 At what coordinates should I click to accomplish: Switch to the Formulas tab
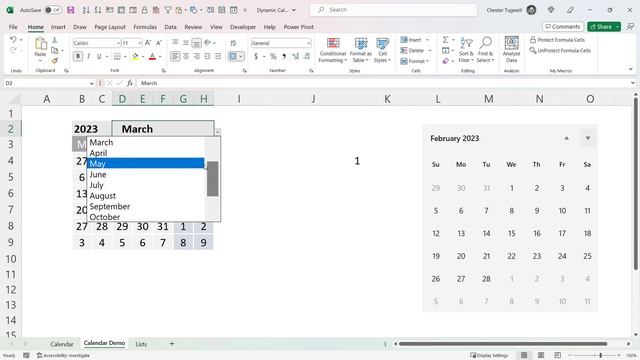[x=145, y=27]
